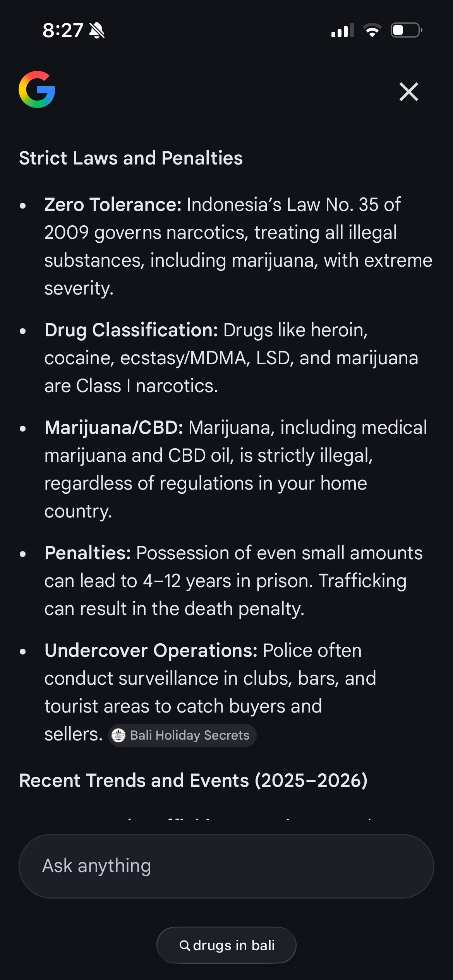The image size is (453, 980).
Task: Tap the cellular signal bars icon
Action: tap(342, 30)
